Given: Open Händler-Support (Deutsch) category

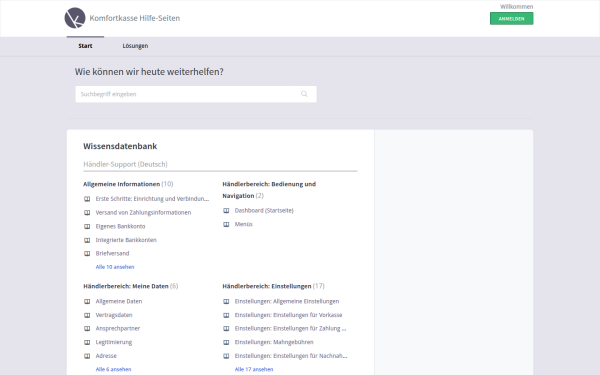Looking at the screenshot, I should (x=126, y=164).
